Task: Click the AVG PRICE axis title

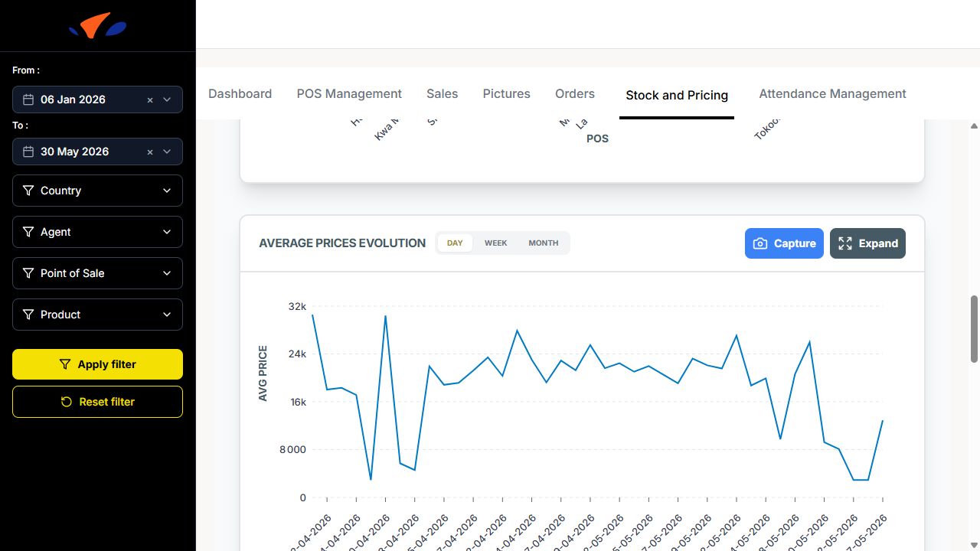Action: [263, 373]
